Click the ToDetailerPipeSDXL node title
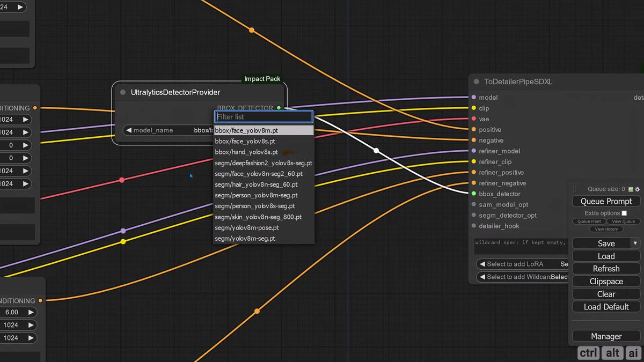 (x=518, y=82)
